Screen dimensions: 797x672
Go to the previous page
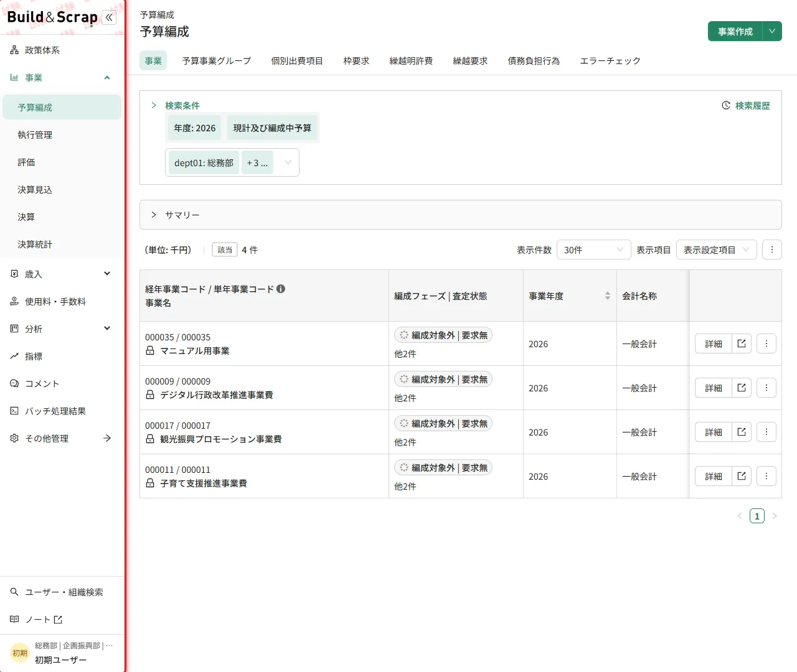[740, 516]
